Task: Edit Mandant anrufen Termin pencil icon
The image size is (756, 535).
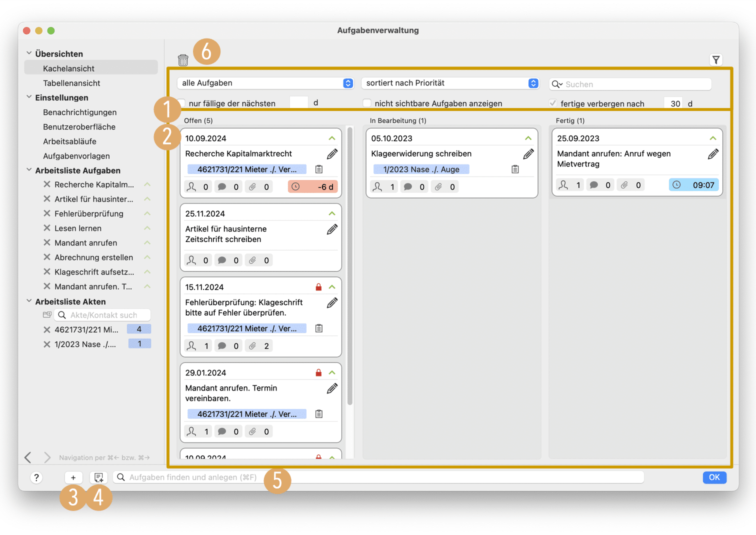Action: click(332, 388)
